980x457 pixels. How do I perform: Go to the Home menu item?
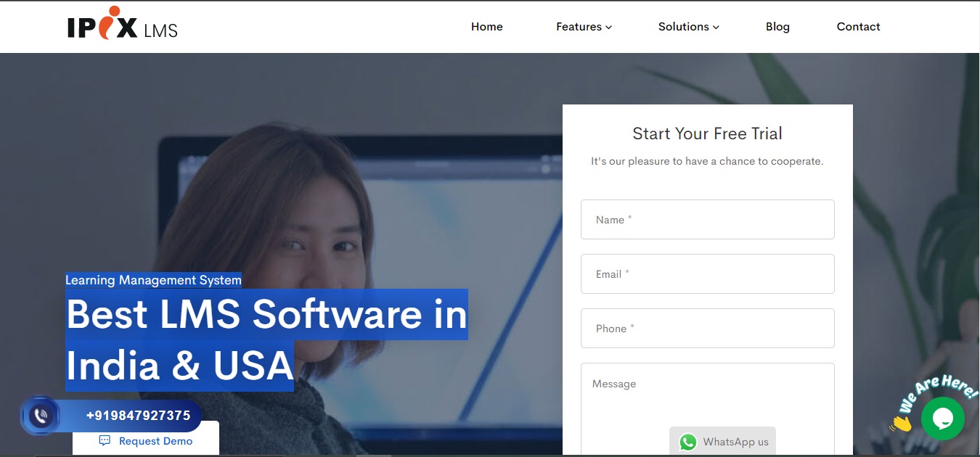[487, 27]
